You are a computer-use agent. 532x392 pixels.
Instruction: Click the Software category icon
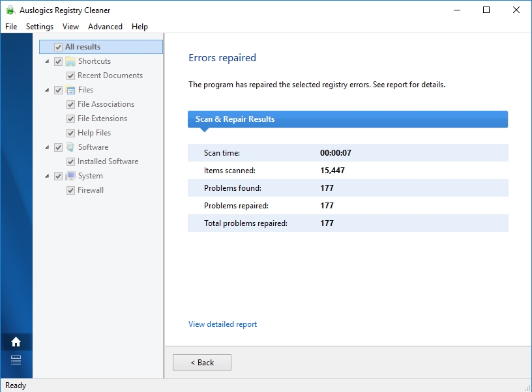pyautogui.click(x=70, y=147)
